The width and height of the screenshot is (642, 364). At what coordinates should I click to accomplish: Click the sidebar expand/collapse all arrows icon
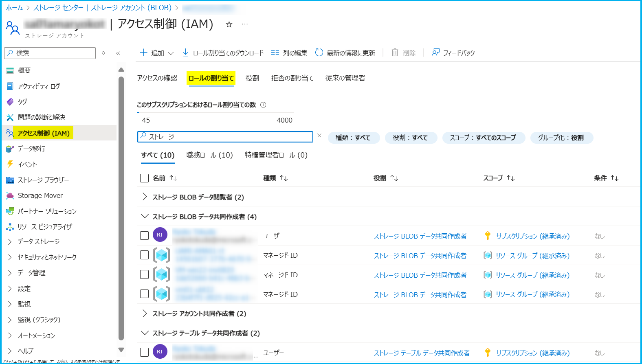[x=103, y=53]
